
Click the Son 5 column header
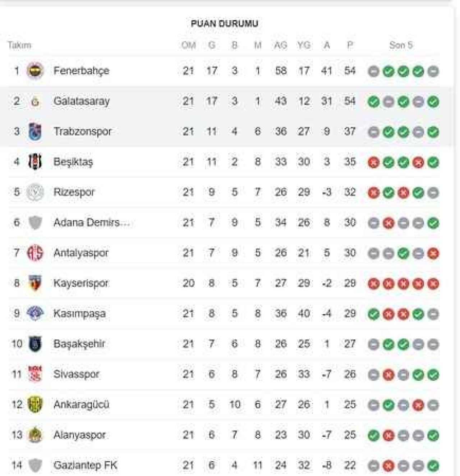tap(401, 45)
